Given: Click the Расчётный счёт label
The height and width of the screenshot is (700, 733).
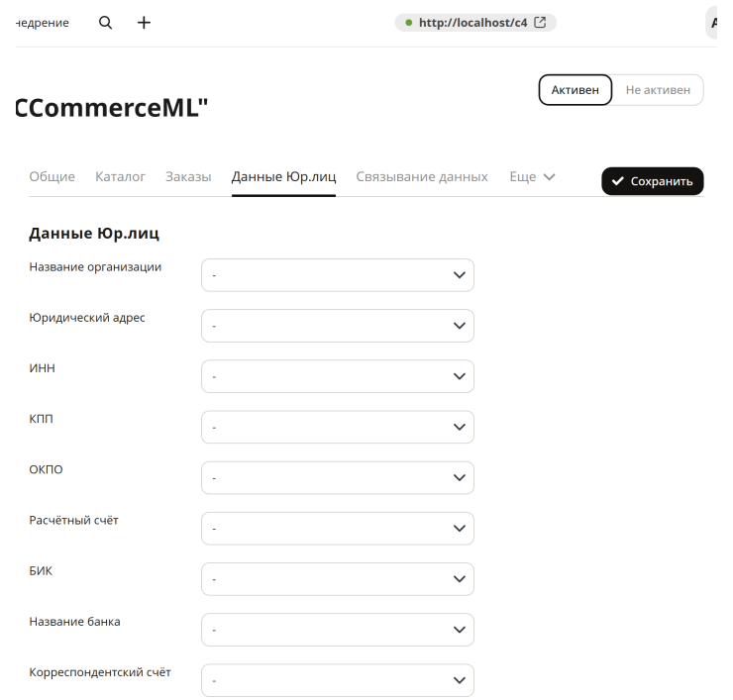Looking at the screenshot, I should pyautogui.click(x=74, y=520).
